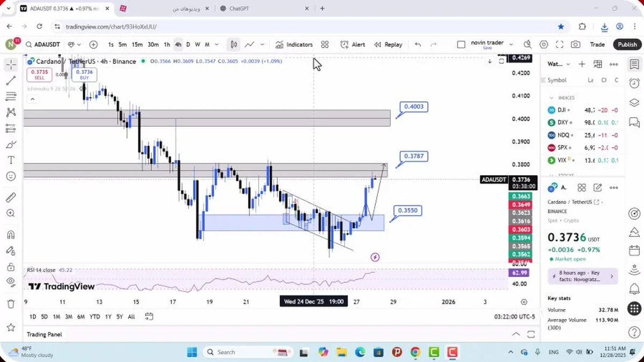Open the notifications bell in the right sidebar
The image size is (644, 362).
pos(634,289)
